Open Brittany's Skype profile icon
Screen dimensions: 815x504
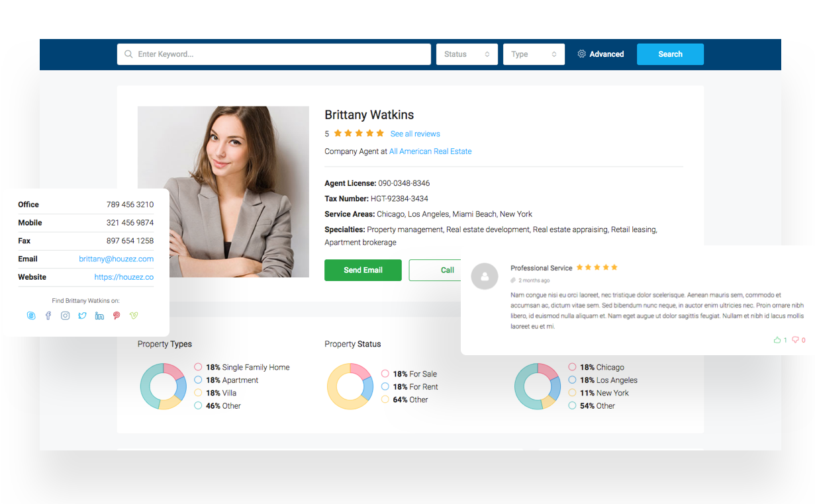31,315
